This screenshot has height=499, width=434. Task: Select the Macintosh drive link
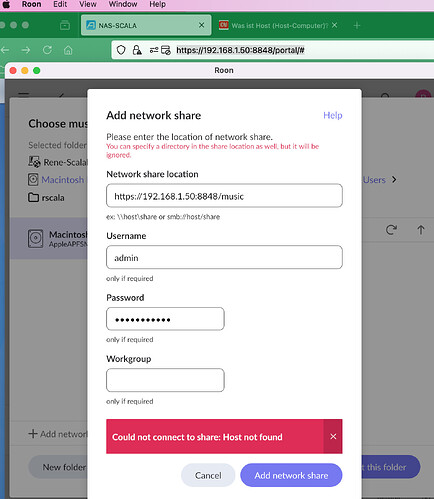pos(57,180)
